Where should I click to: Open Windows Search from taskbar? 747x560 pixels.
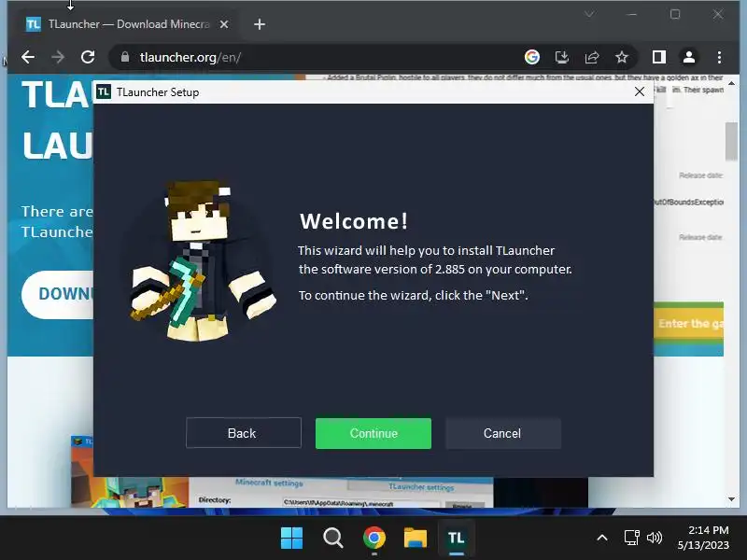pos(332,538)
